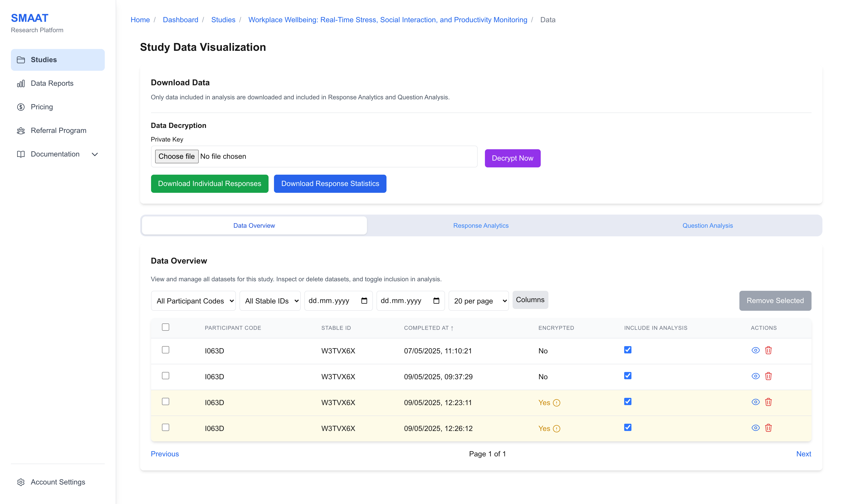Disable Include in Analysis for first row
The height and width of the screenshot is (504, 846).
628,350
